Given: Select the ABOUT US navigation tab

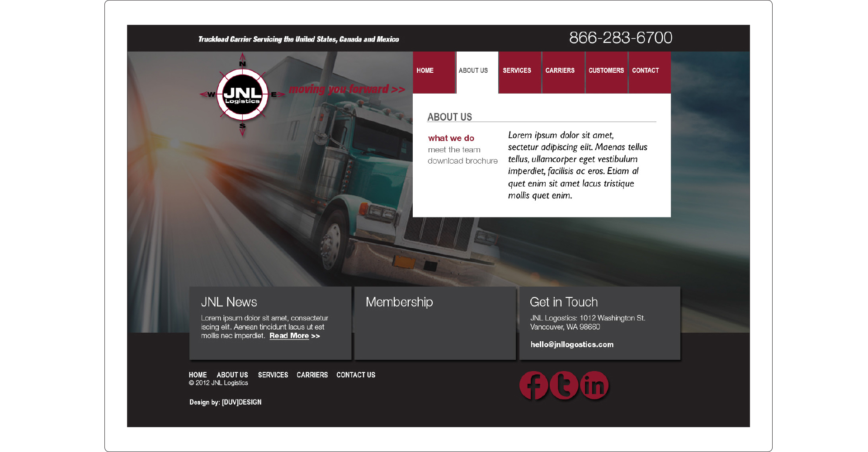Looking at the screenshot, I should click(477, 72).
